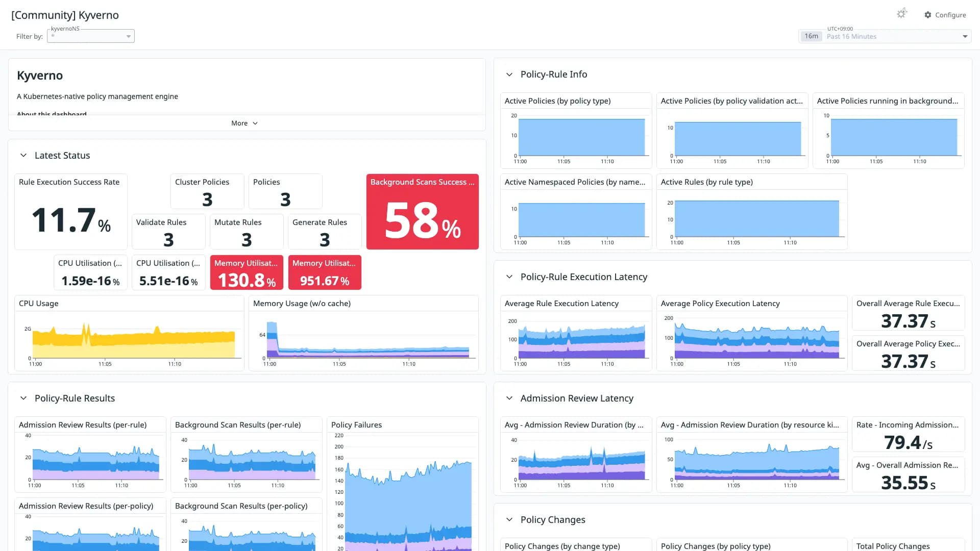The width and height of the screenshot is (980, 551).
Task: Collapse the Admission Review Latency section
Action: click(509, 398)
